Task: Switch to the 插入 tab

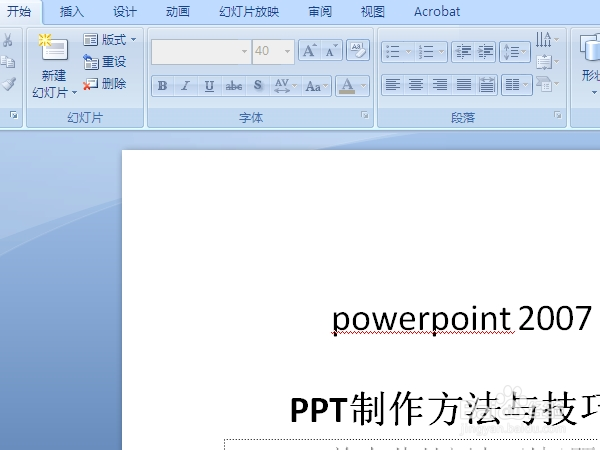Action: (72, 12)
